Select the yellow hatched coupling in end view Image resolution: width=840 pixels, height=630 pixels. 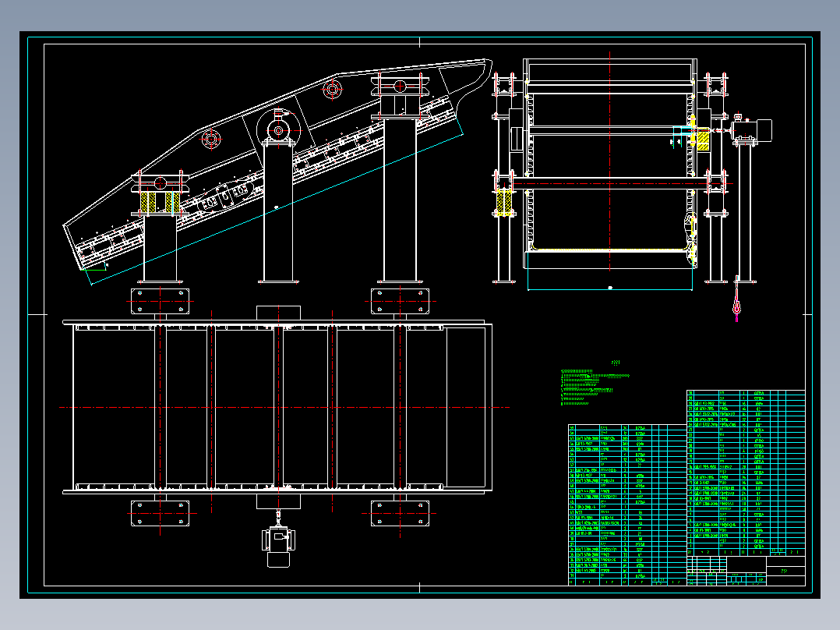coord(701,140)
